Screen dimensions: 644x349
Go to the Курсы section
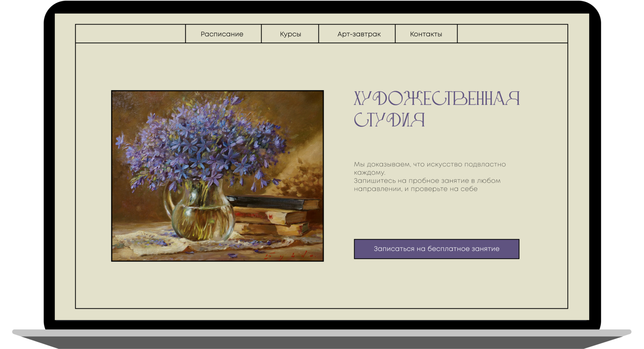point(290,34)
